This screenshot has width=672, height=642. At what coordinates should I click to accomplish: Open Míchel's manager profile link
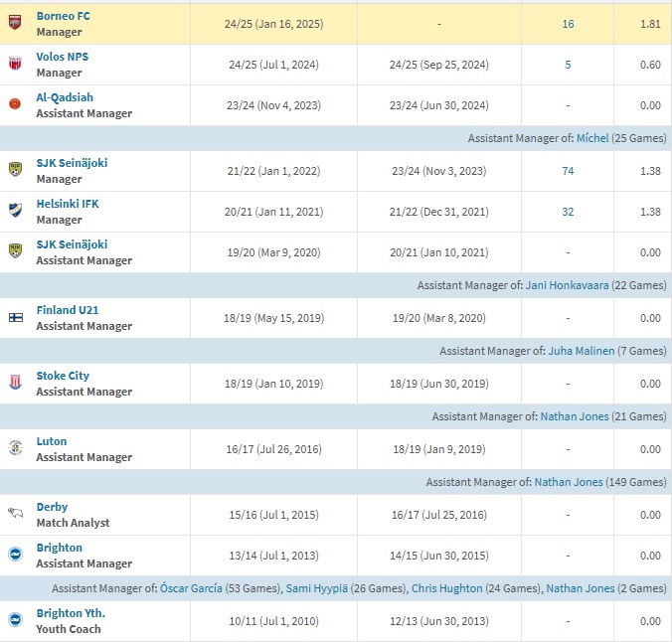[592, 138]
